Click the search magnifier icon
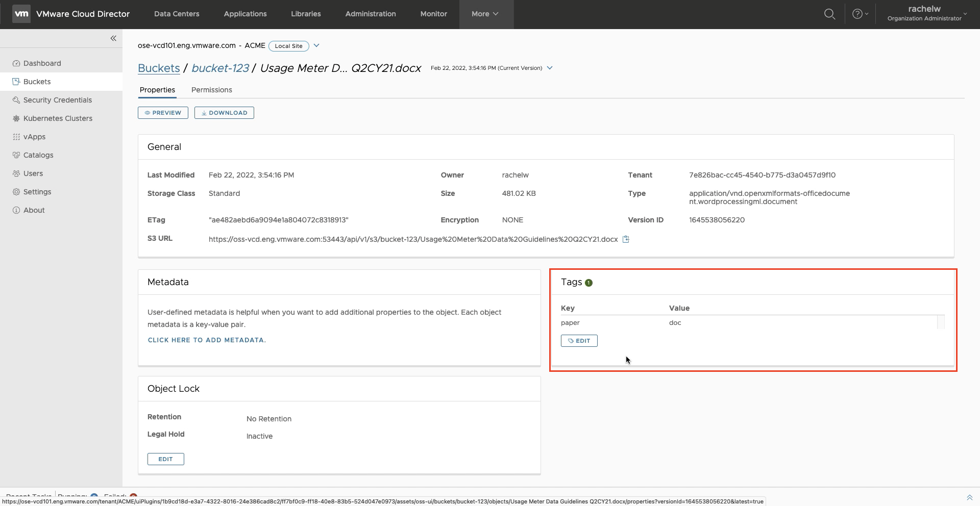 pos(829,14)
